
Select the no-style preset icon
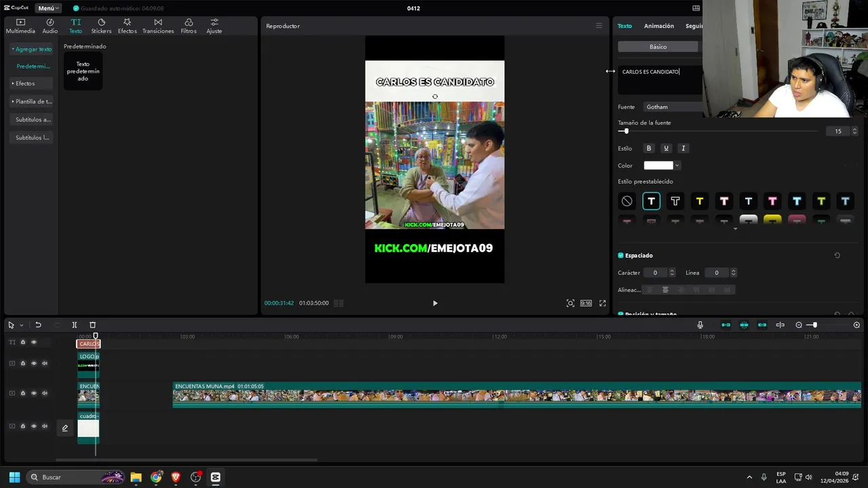627,201
